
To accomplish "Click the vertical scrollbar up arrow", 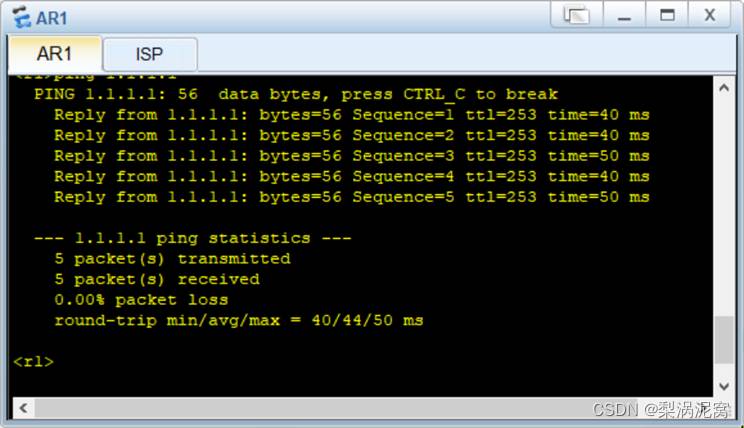I will pyautogui.click(x=724, y=88).
